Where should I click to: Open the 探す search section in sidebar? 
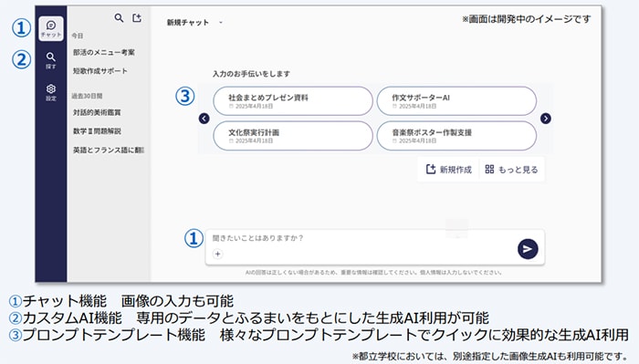pos(51,60)
